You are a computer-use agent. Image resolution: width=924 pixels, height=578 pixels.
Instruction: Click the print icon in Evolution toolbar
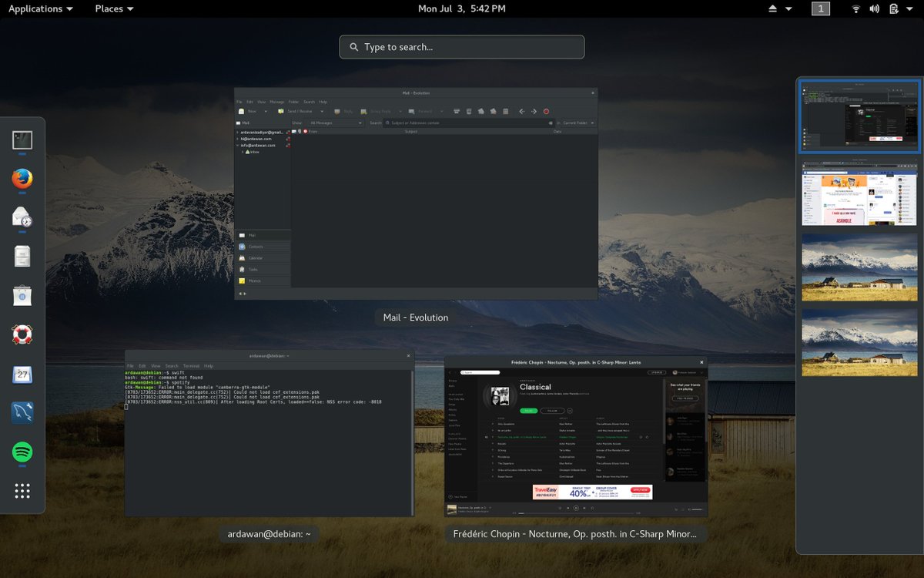click(x=457, y=111)
